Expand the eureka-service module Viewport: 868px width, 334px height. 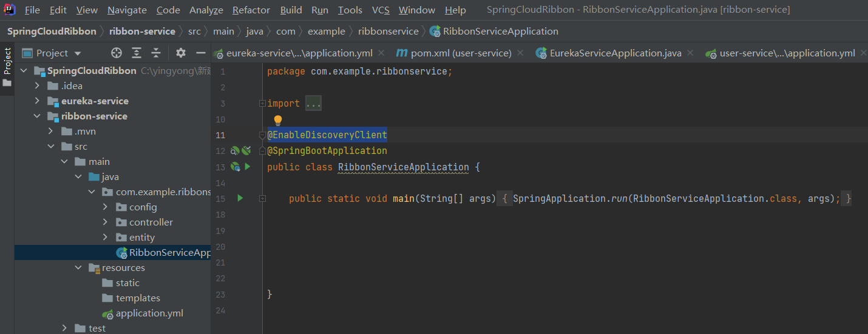38,101
